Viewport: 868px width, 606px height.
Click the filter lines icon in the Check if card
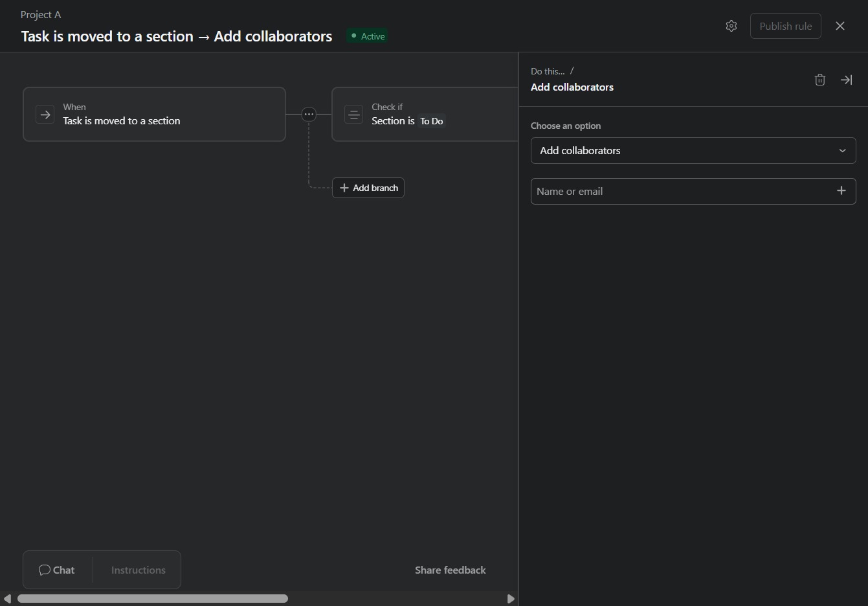(353, 115)
